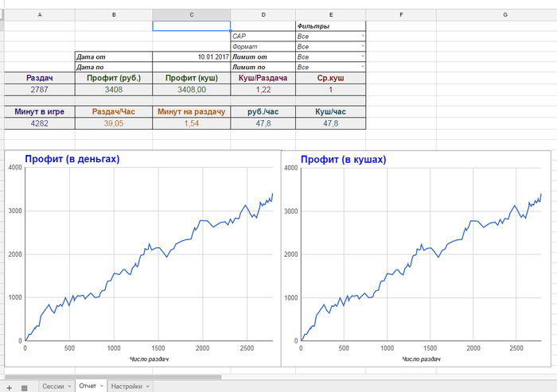557x392 pixels.
Task: Click the value 1,54
Action: (x=192, y=123)
